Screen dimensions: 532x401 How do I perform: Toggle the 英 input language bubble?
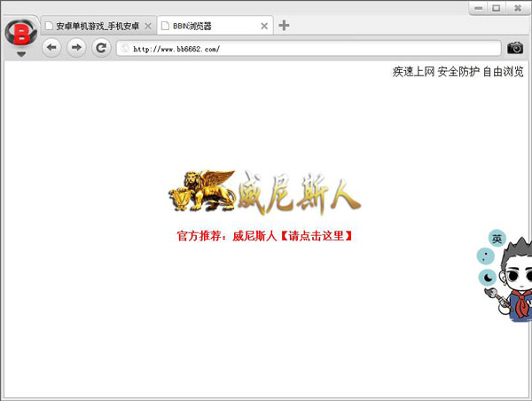click(497, 239)
